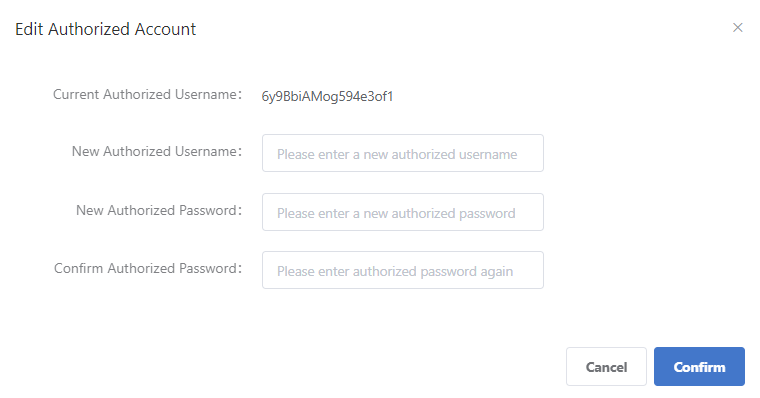760x398 pixels.
Task: Dismiss the dialog using the X icon
Action: [737, 28]
